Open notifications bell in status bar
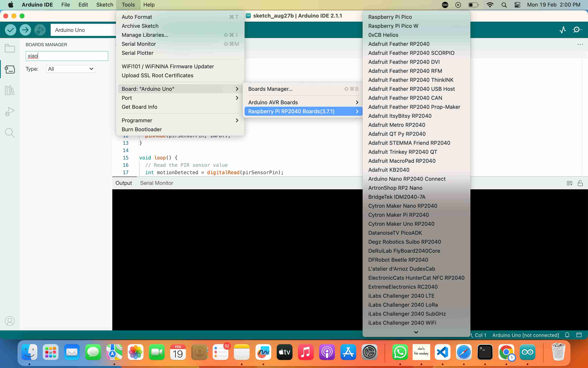 pyautogui.click(x=567, y=335)
